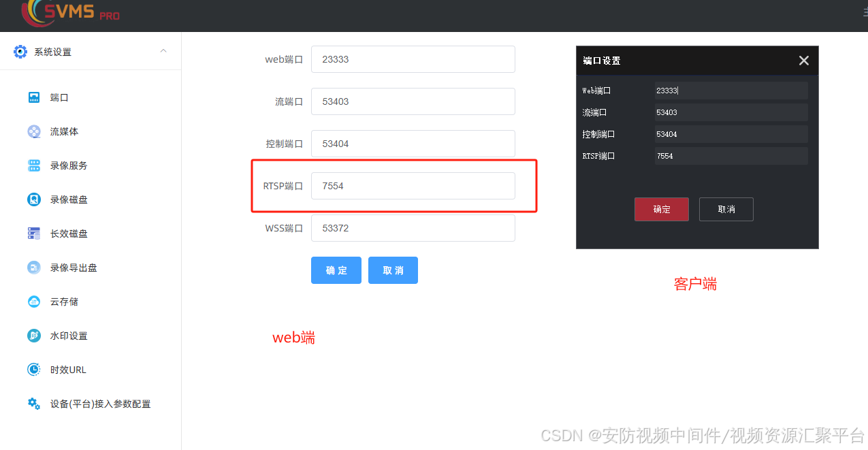The width and height of the screenshot is (868, 450).
Task: Click the 系统设置 gear icon
Action: click(20, 52)
